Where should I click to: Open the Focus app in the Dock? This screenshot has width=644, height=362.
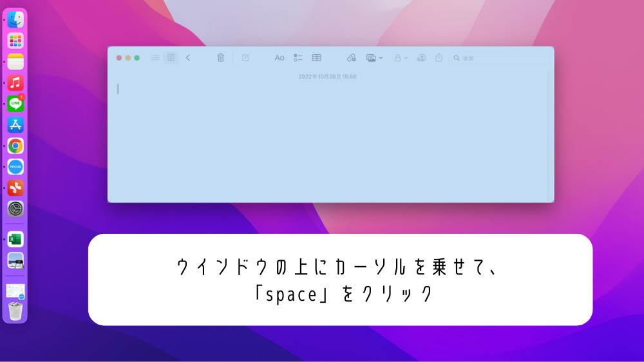coord(15,167)
